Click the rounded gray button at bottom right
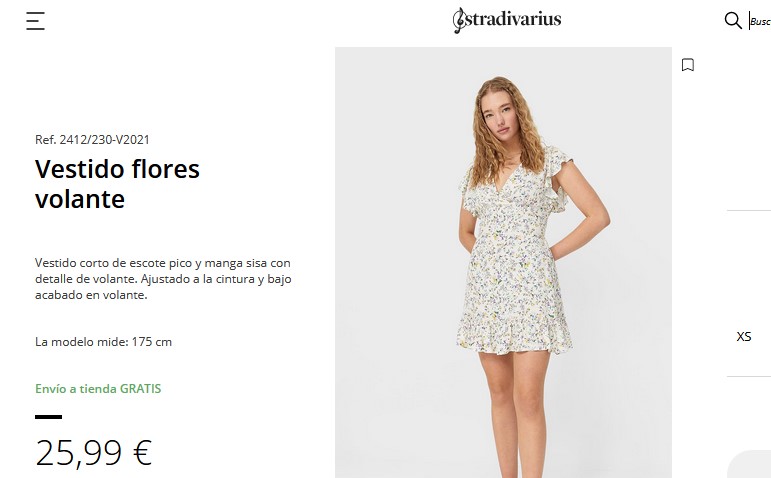Screen dimensions: 771x478 pos(749,464)
